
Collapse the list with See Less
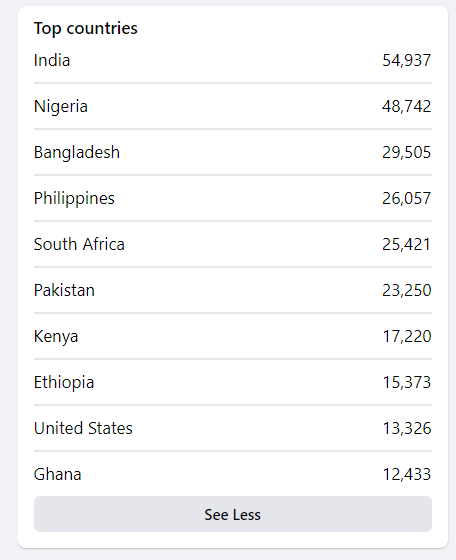coord(233,514)
